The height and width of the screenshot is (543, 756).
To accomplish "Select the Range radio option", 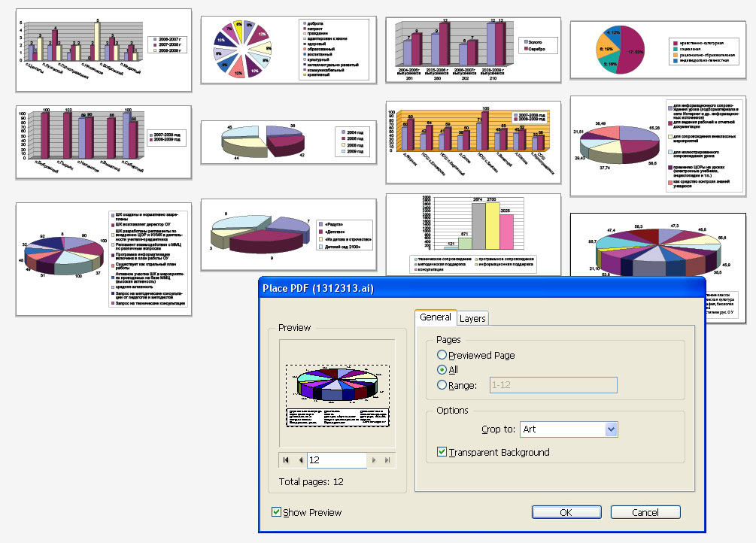I will click(442, 385).
